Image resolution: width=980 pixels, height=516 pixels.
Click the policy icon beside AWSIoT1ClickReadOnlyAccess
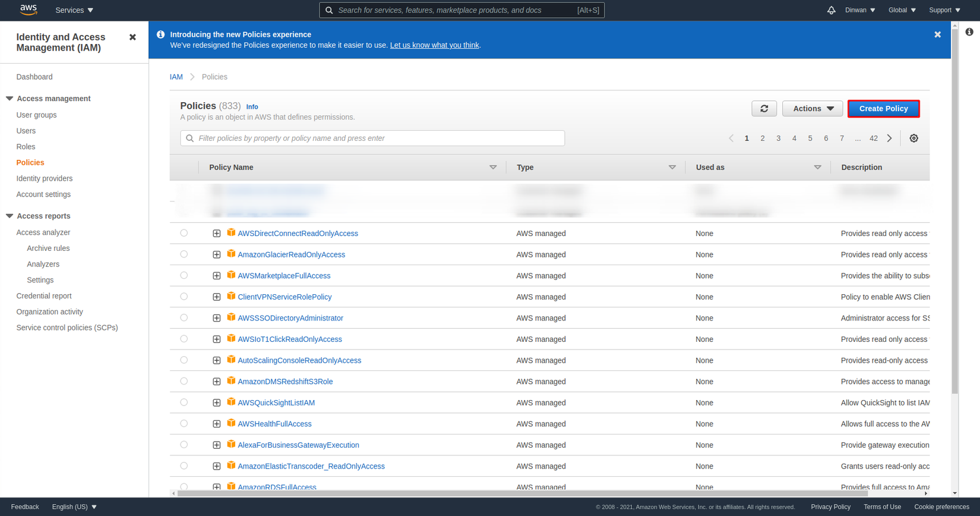coord(231,339)
